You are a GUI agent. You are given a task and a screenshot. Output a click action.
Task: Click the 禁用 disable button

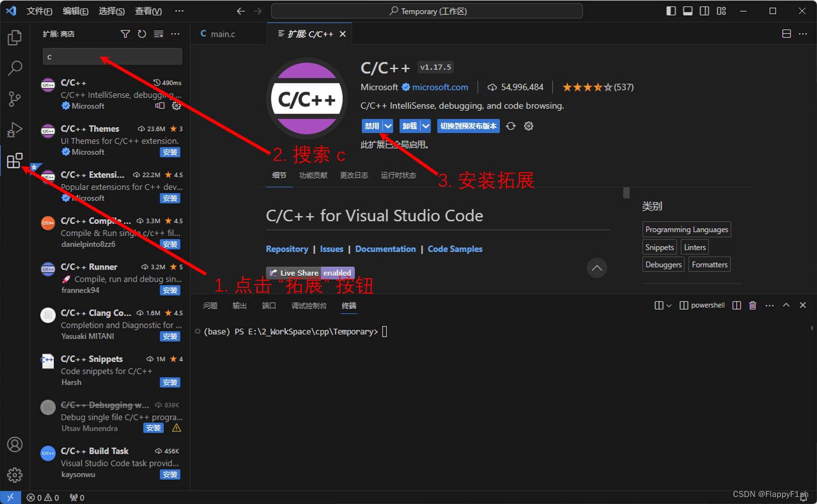pyautogui.click(x=372, y=126)
